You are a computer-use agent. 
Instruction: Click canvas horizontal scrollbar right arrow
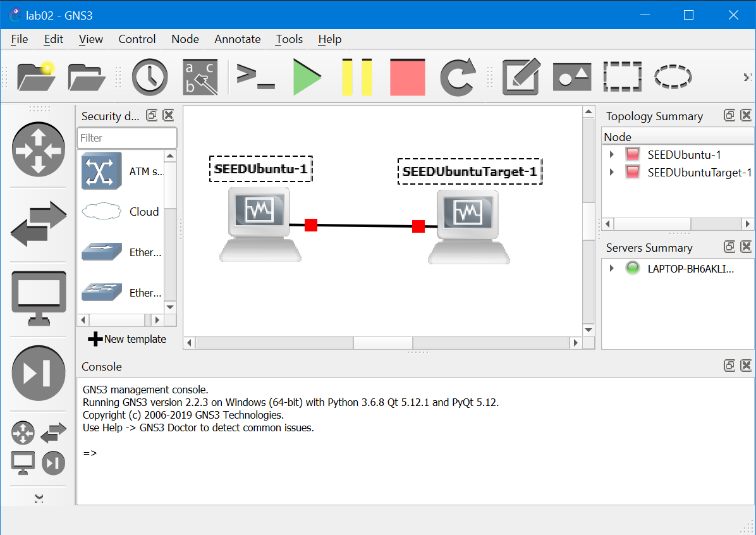click(x=575, y=343)
